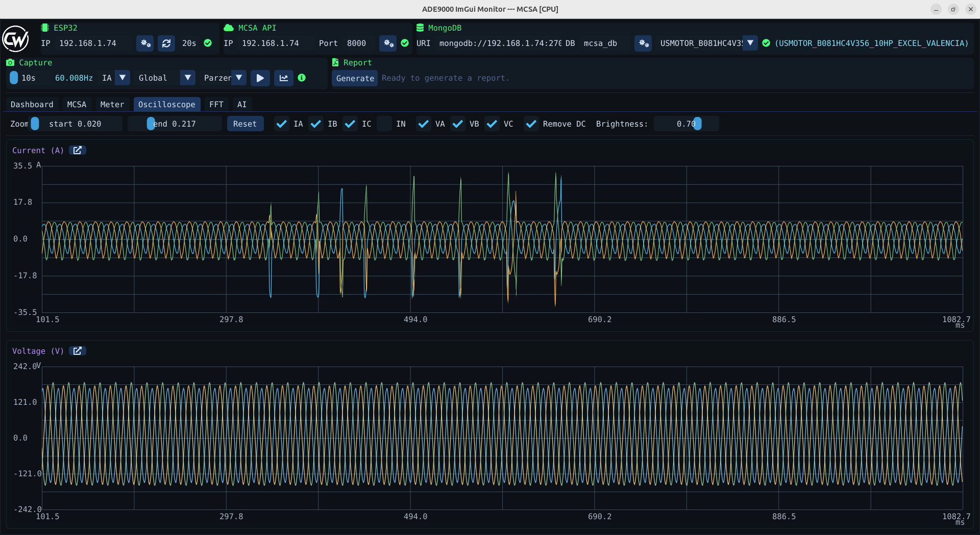Click the ESP32 chip icon
The height and width of the screenshot is (535, 980).
pos(45,28)
